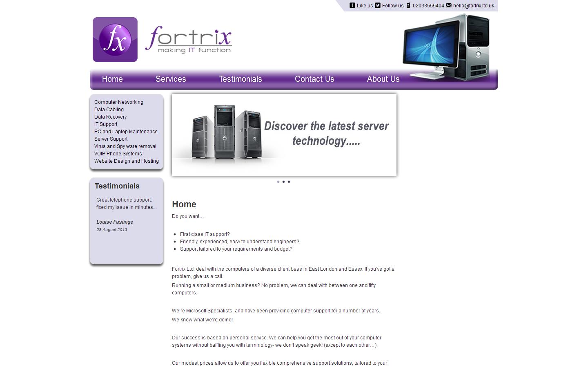Click the purple fx logo
This screenshot has width=588, height=368.
point(115,39)
